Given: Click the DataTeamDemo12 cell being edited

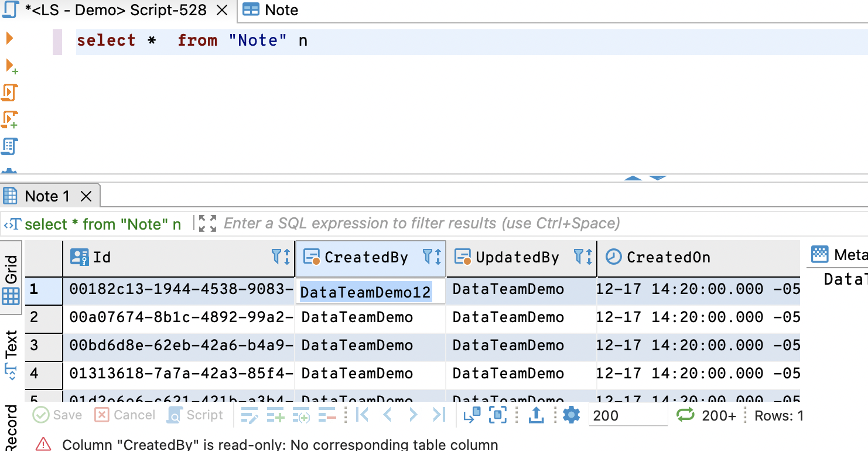Looking at the screenshot, I should coord(370,292).
